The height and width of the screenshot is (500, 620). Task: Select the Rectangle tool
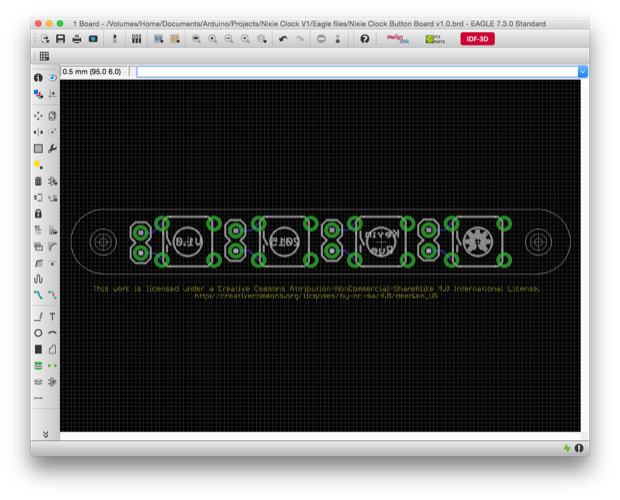coord(38,349)
